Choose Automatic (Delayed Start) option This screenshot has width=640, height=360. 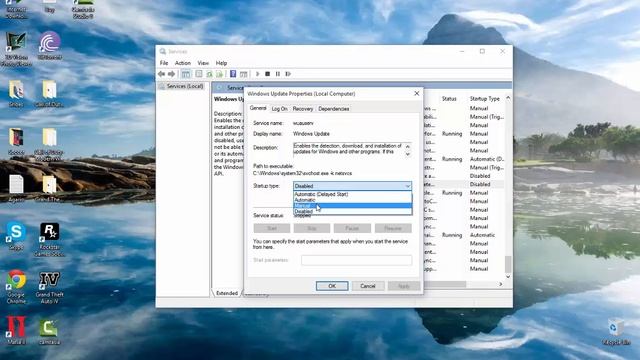click(x=353, y=194)
